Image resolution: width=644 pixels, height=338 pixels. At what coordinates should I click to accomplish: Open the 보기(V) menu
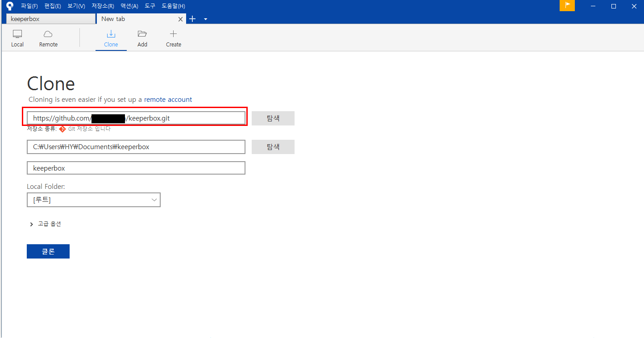(x=76, y=6)
